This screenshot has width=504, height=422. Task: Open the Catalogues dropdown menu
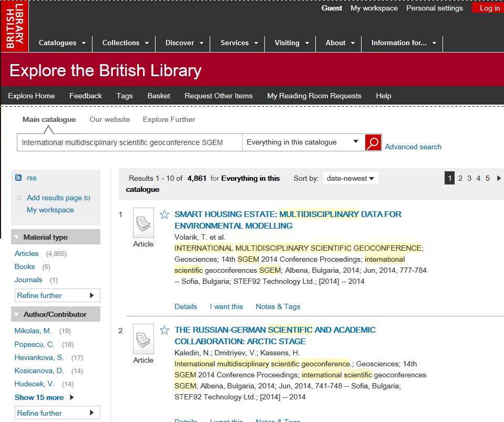62,43
